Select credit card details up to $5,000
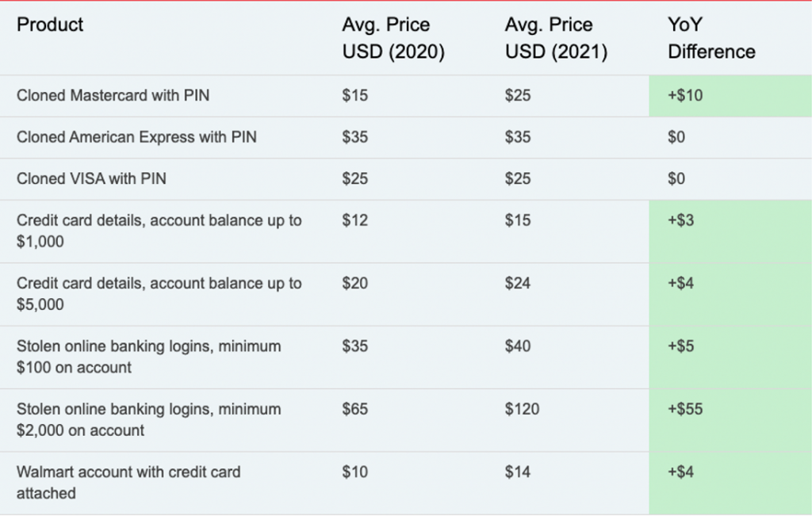 (x=159, y=294)
